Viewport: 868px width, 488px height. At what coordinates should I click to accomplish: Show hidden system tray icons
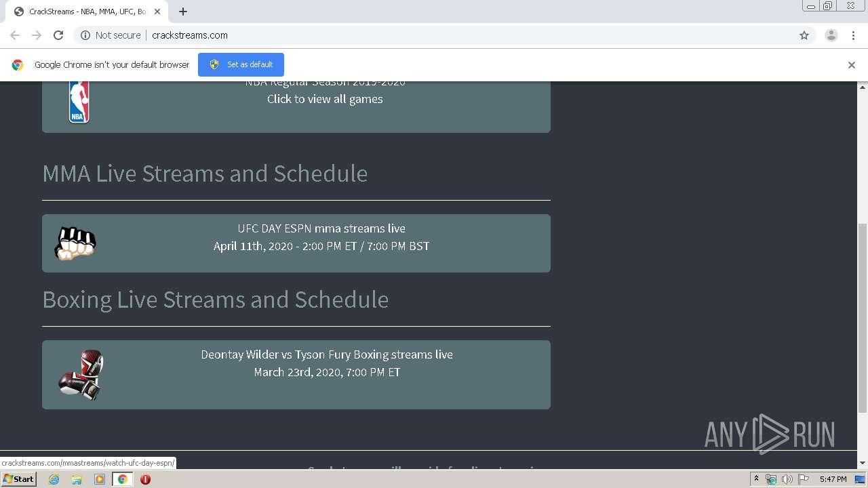tap(756, 479)
